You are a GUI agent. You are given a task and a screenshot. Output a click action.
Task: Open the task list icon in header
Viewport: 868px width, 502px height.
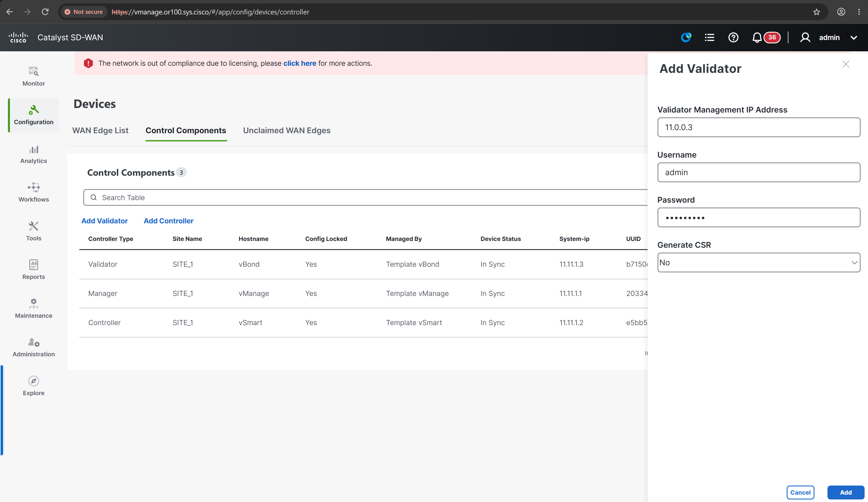[710, 37]
